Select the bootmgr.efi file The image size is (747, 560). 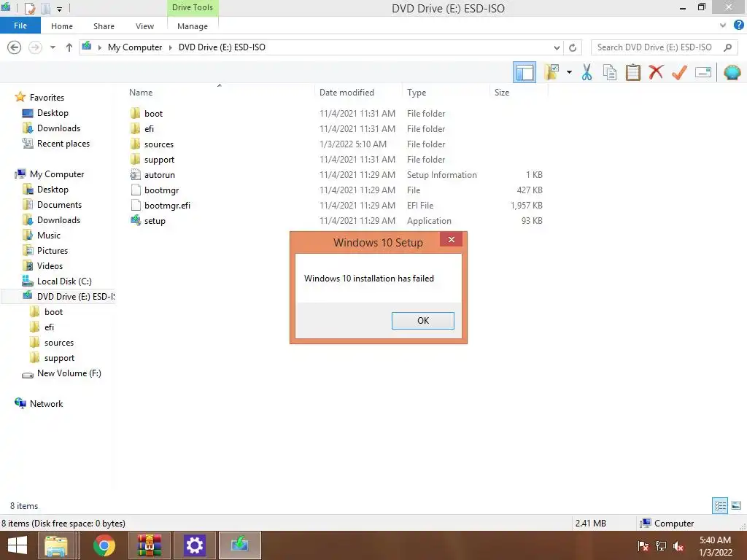(x=167, y=205)
